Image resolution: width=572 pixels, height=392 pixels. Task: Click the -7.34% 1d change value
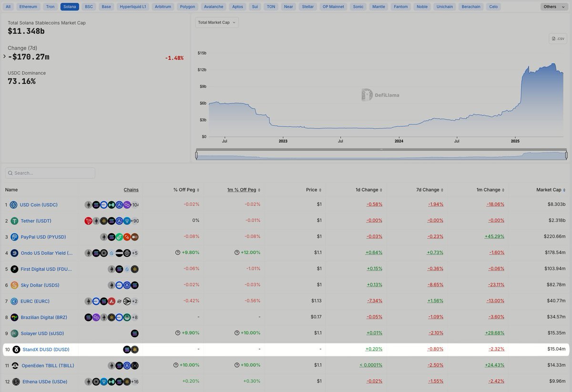click(x=374, y=301)
